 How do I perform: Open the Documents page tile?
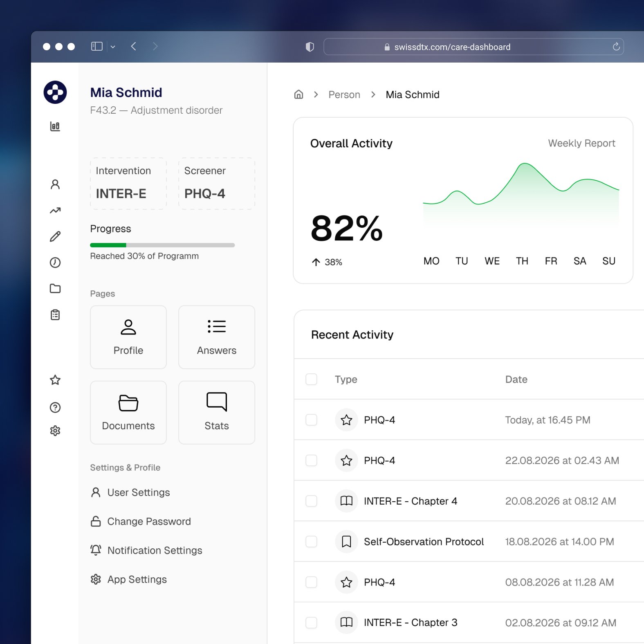pyautogui.click(x=128, y=412)
